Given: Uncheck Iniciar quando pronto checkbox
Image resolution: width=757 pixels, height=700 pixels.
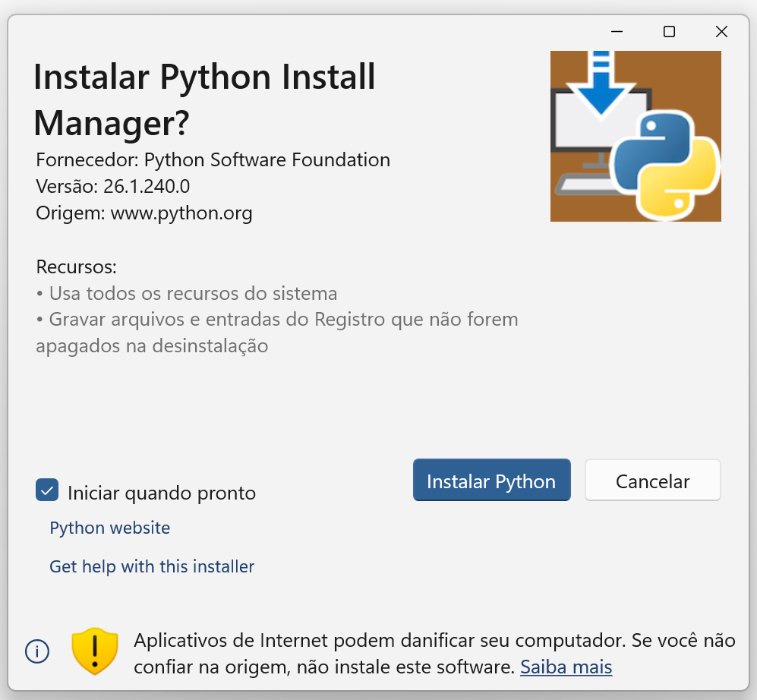Looking at the screenshot, I should coord(47,490).
